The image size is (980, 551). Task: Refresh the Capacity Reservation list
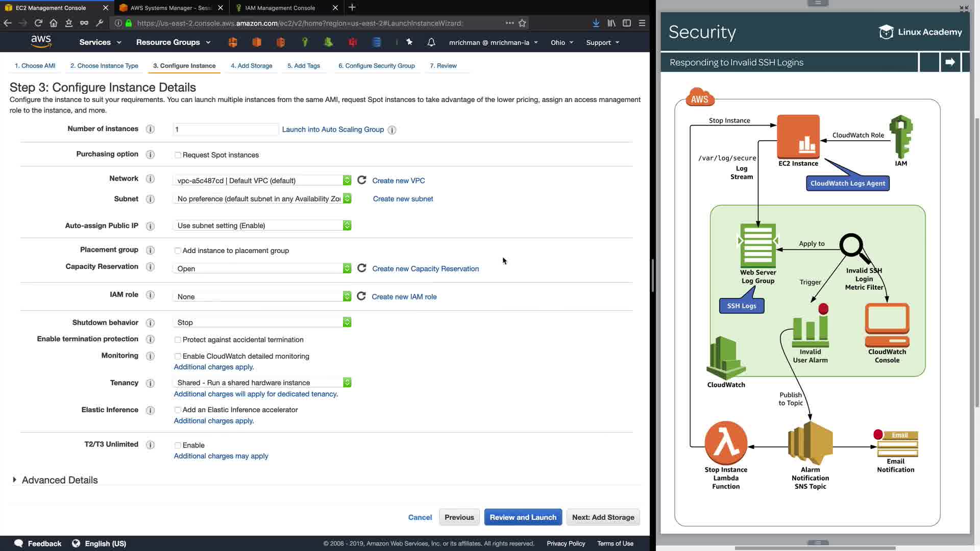[x=362, y=268]
